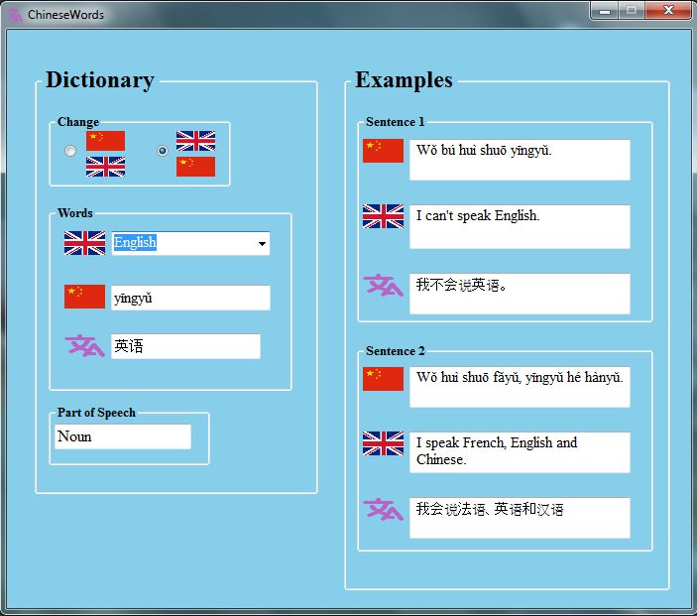Click the 'Examples' group heading
697x616 pixels.
click(404, 80)
